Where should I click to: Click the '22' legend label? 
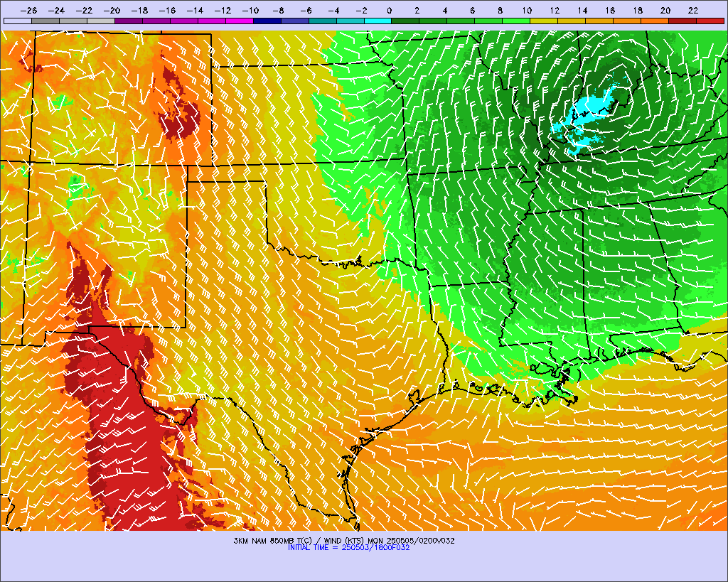click(x=693, y=11)
